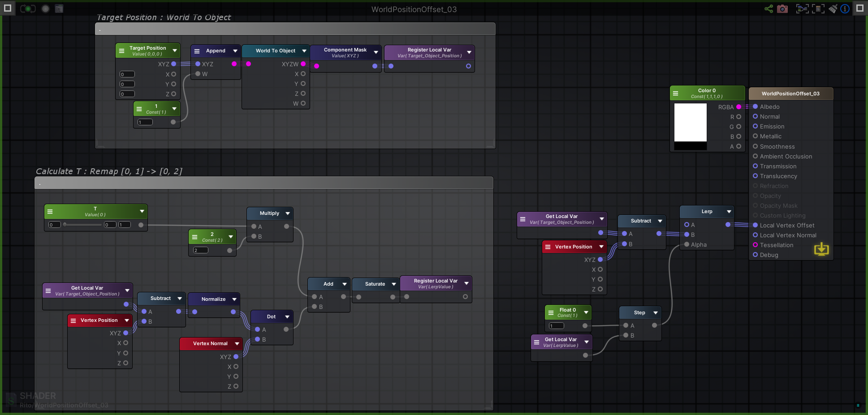This screenshot has height=415, width=868.
Task: Toggle the square preview mode at top-right
Action: [x=859, y=8]
